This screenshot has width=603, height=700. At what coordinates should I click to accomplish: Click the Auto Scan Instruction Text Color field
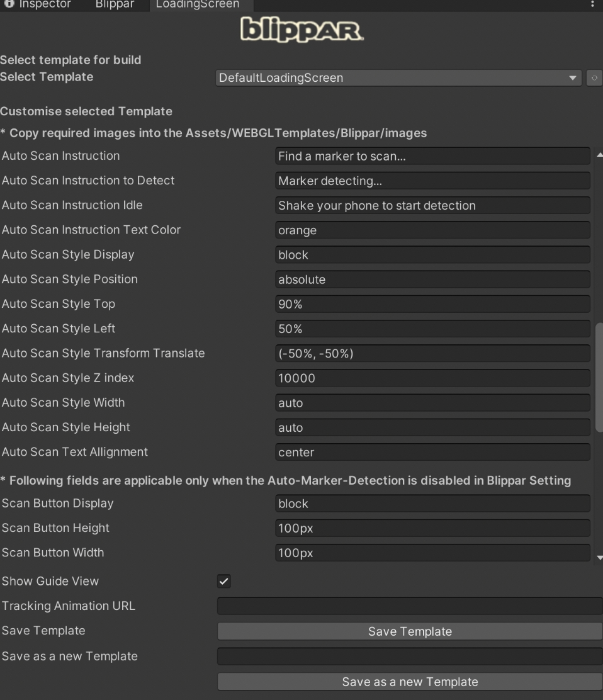432,230
